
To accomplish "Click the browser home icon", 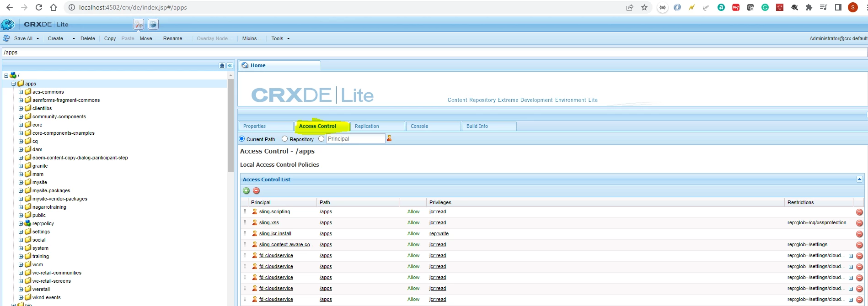I will [x=54, y=7].
